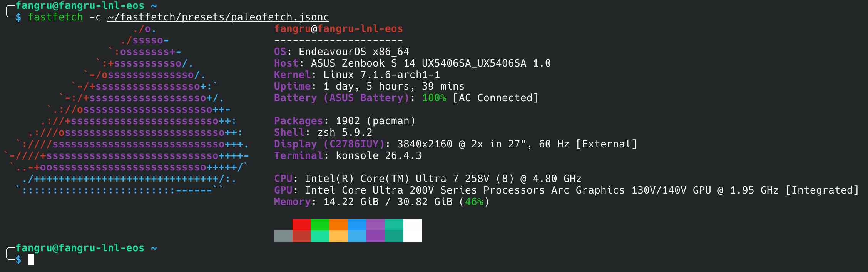Click the EndeavourOS ASCII logo

[x=126, y=110]
